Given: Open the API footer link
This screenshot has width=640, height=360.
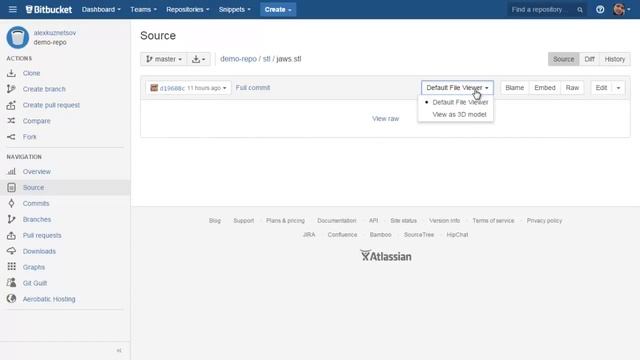Looking at the screenshot, I should 373,220.
